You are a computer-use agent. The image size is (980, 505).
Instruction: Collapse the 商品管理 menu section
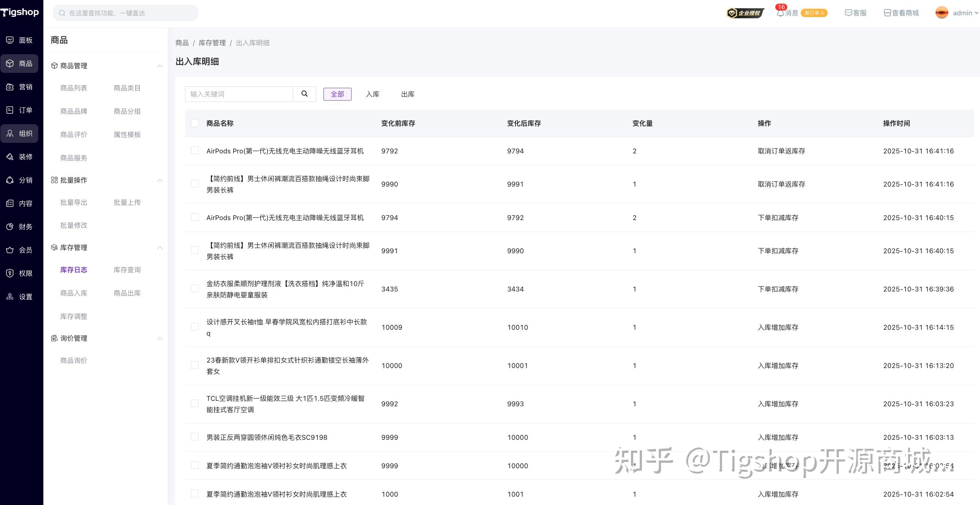pos(160,66)
